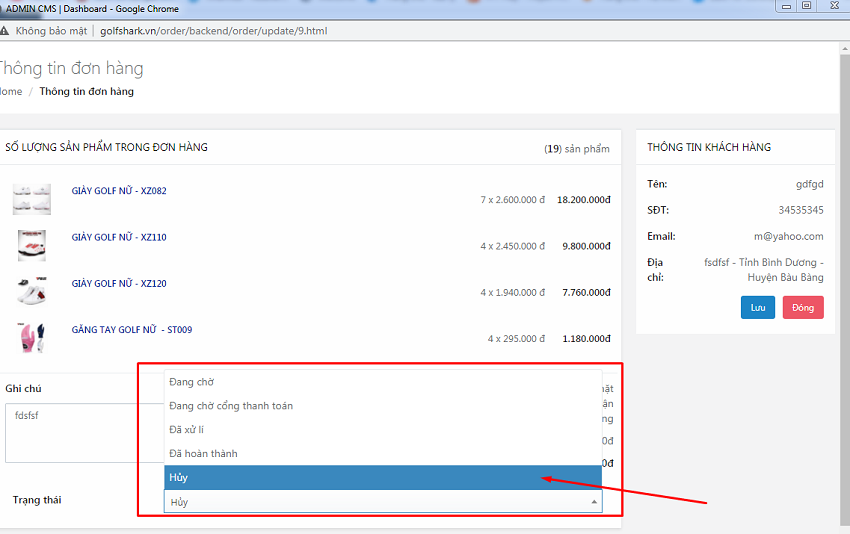
Task: Click the pink golf glove ST009 thumbnail
Action: (32, 338)
